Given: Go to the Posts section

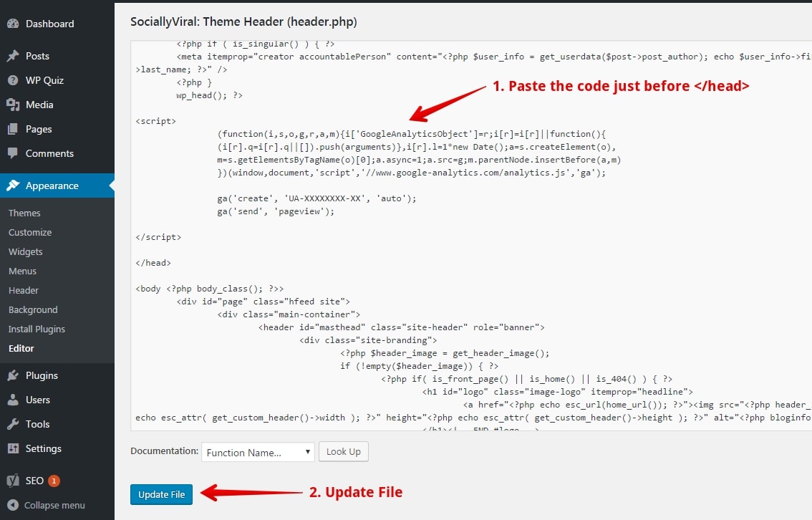Looking at the screenshot, I should [37, 56].
